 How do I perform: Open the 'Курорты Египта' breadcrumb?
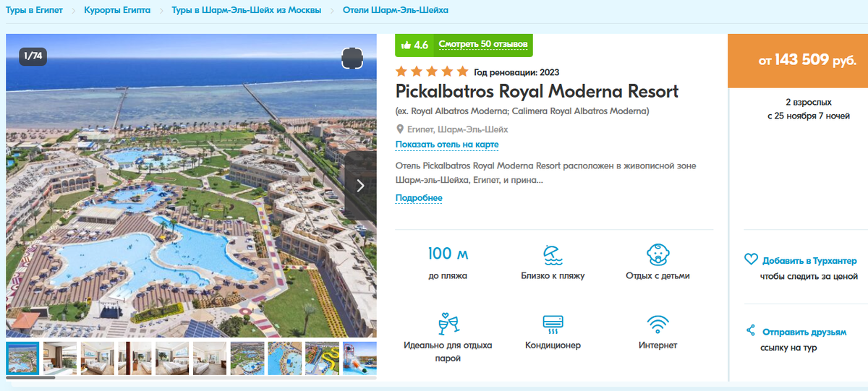click(x=117, y=11)
